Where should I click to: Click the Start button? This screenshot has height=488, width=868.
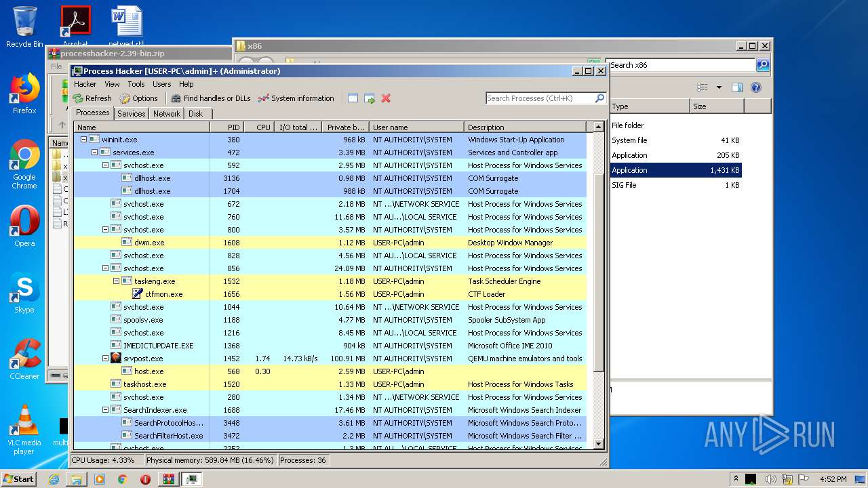pos(19,479)
